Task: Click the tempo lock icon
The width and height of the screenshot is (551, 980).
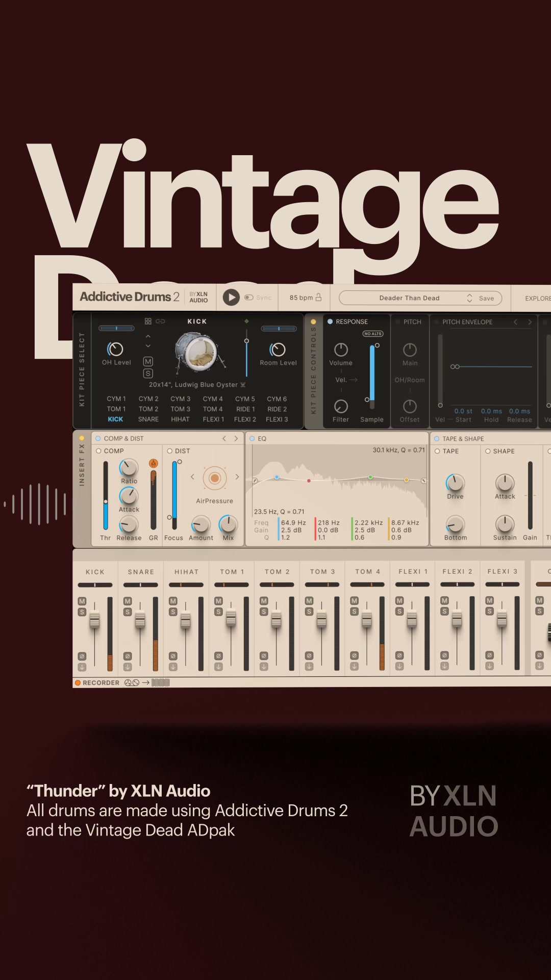Action: [x=318, y=297]
